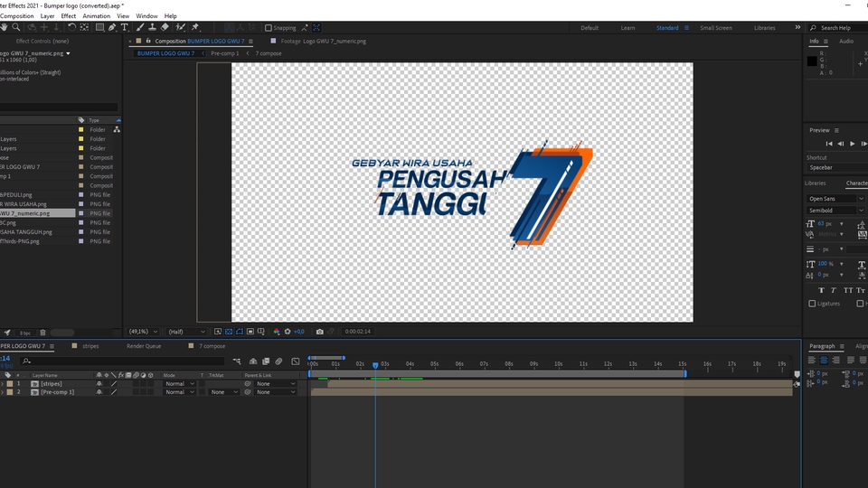Select the Eraser tool
The image size is (868, 488).
pos(165,27)
